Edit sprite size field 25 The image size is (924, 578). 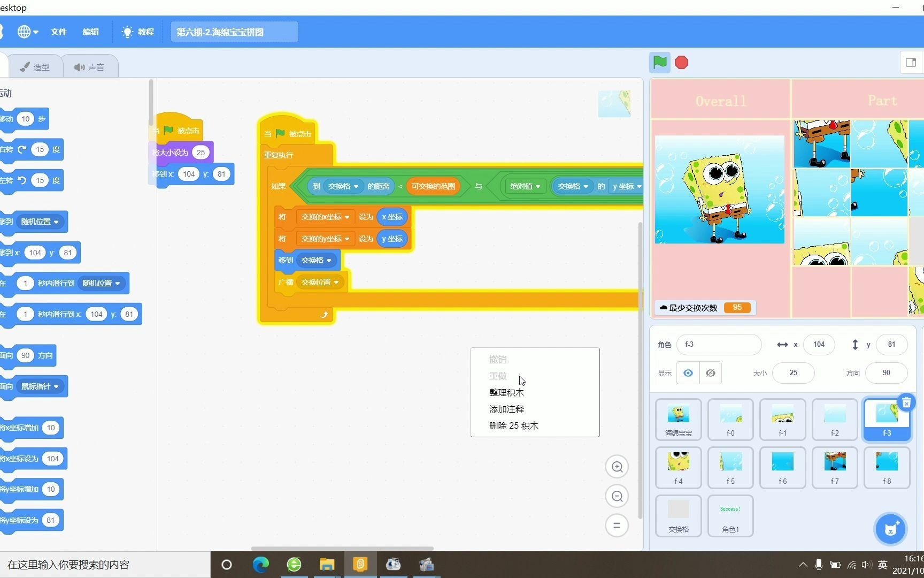click(794, 373)
